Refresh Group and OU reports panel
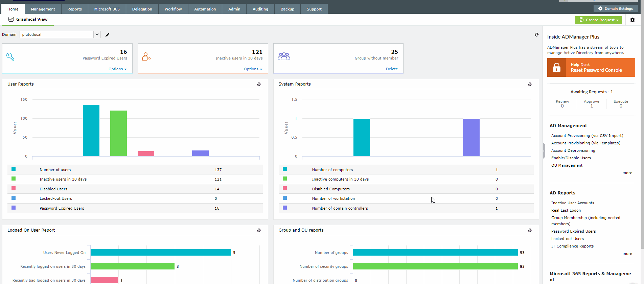This screenshot has height=284, width=644. click(x=530, y=231)
